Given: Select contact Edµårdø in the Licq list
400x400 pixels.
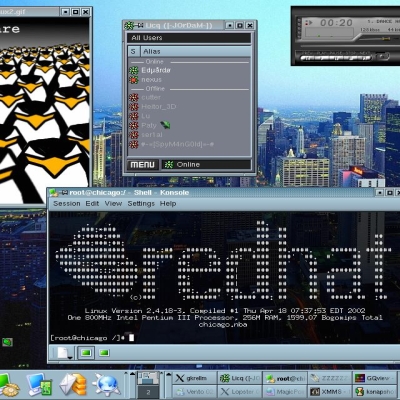Looking at the screenshot, I should coord(156,70).
